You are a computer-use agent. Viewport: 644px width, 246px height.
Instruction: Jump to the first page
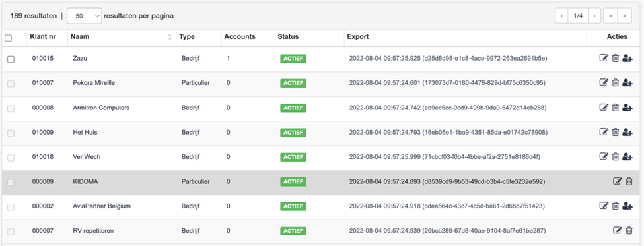point(610,16)
